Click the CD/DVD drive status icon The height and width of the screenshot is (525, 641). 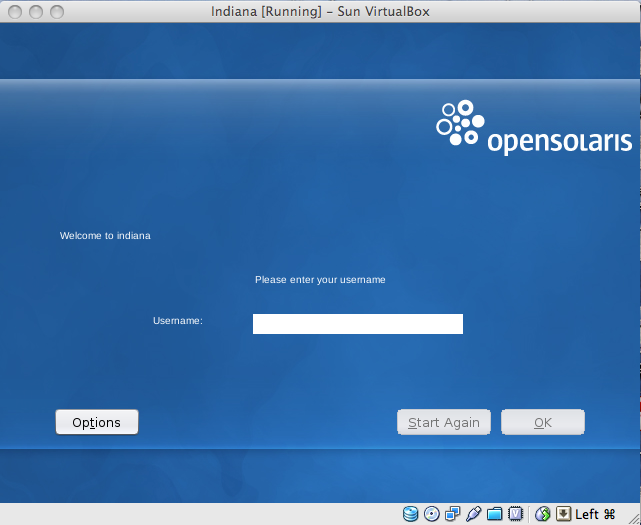point(432,514)
